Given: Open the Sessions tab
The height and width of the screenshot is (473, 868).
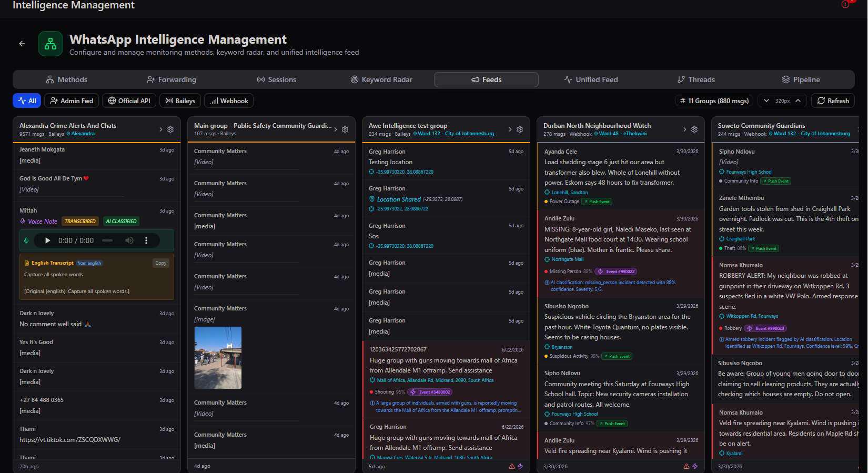Looking at the screenshot, I should point(276,79).
